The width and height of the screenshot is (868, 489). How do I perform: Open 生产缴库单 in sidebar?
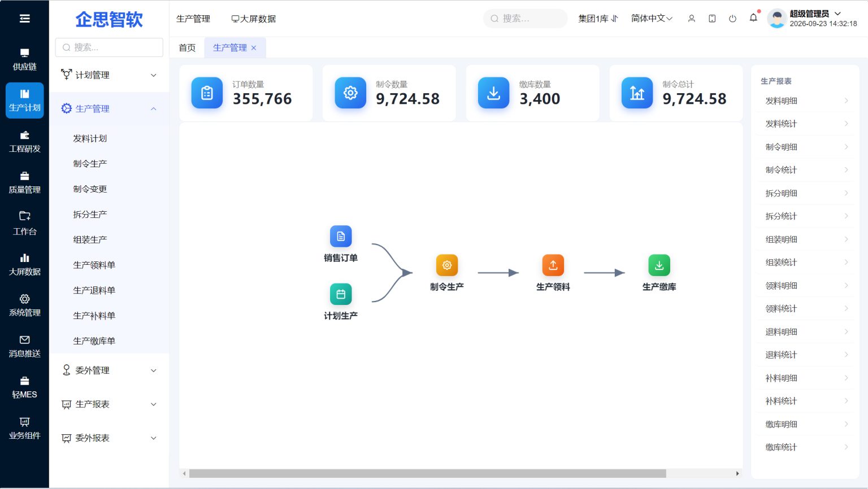point(94,341)
